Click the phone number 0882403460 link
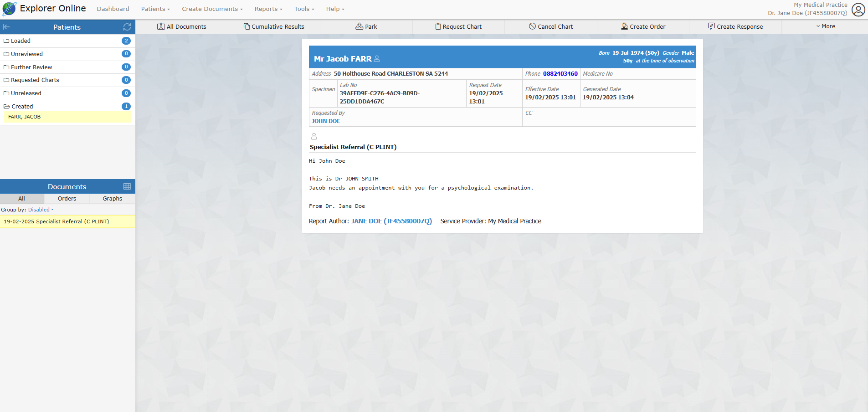The height and width of the screenshot is (412, 868). [x=560, y=73]
